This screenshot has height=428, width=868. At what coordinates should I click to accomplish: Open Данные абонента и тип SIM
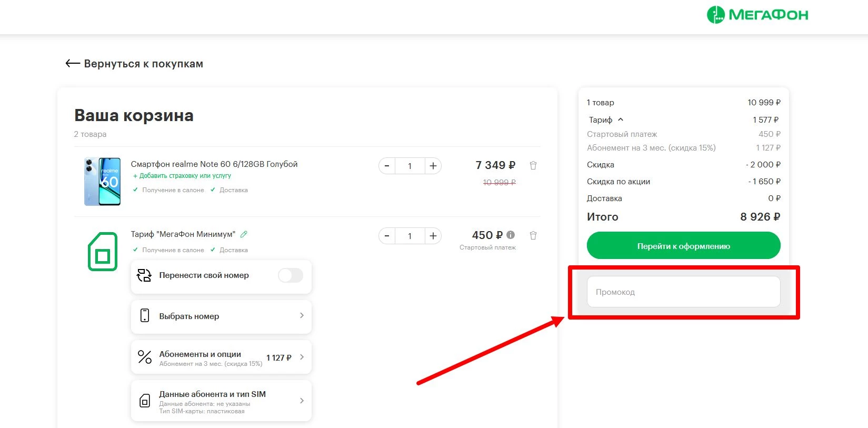click(x=221, y=401)
